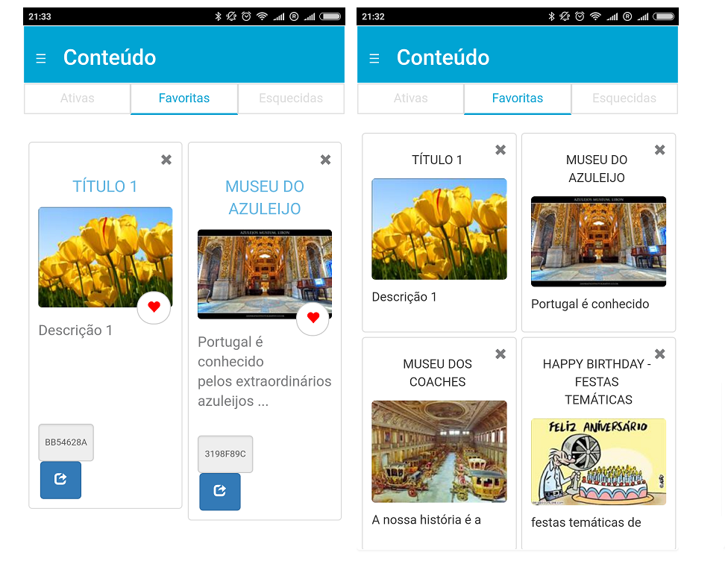This screenshot has height=573, width=728.
Task: Open the blue TÍTULO 1 title link in the left screen
Action: (x=105, y=187)
